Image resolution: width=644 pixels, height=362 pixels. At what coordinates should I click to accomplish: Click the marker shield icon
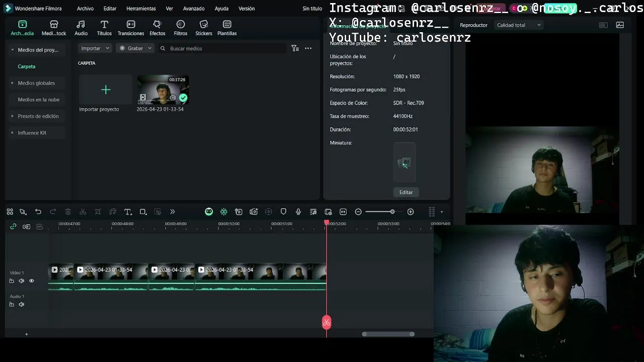coord(283,212)
